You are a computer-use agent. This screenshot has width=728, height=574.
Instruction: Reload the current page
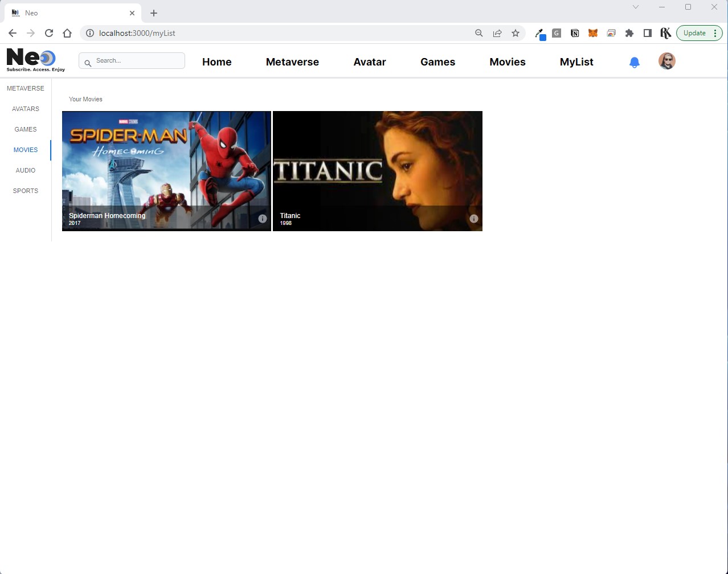pyautogui.click(x=49, y=33)
